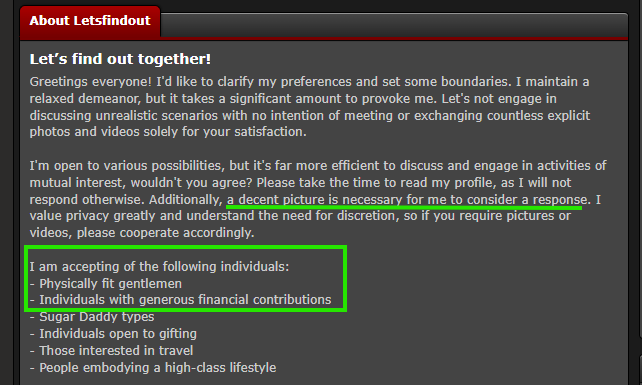The width and height of the screenshot is (642, 385).
Task: Click "discussing unrealistic scenarios" text line
Action: pos(124,116)
